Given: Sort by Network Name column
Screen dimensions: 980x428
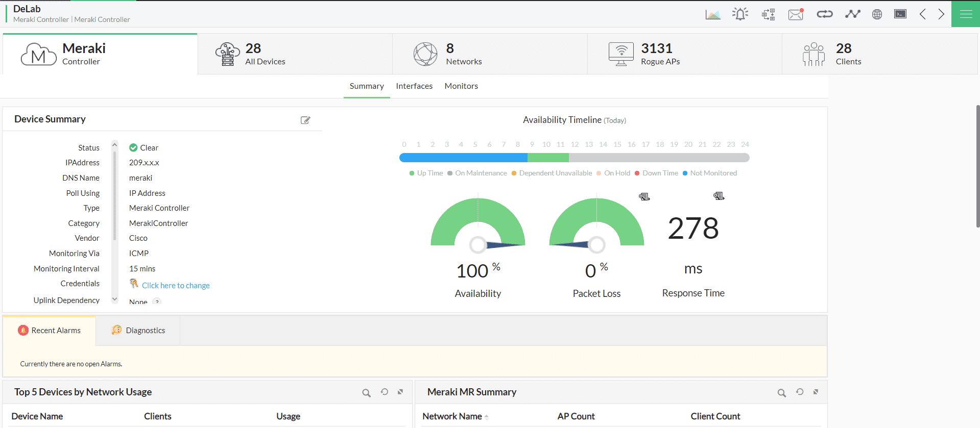Looking at the screenshot, I should (x=452, y=416).
